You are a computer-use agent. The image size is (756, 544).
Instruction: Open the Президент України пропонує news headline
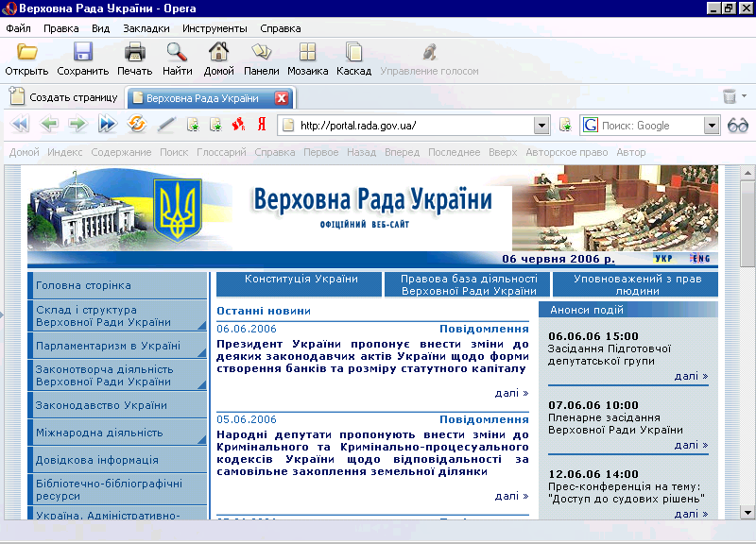pyautogui.click(x=372, y=357)
